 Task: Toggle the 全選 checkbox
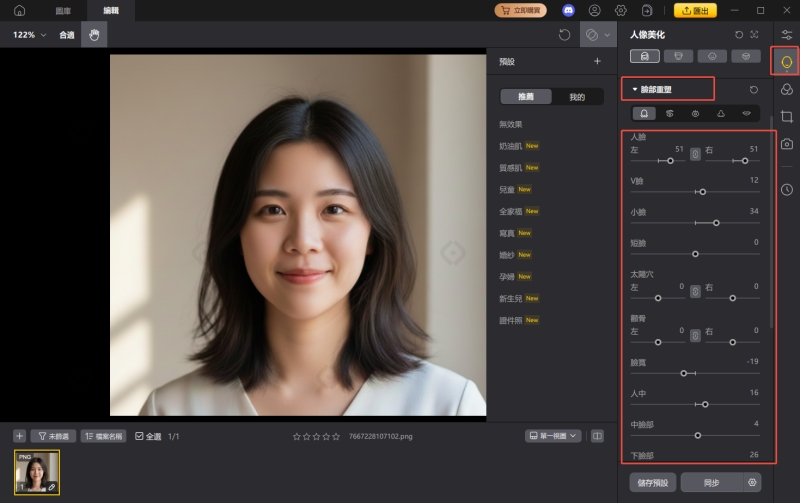coord(139,436)
